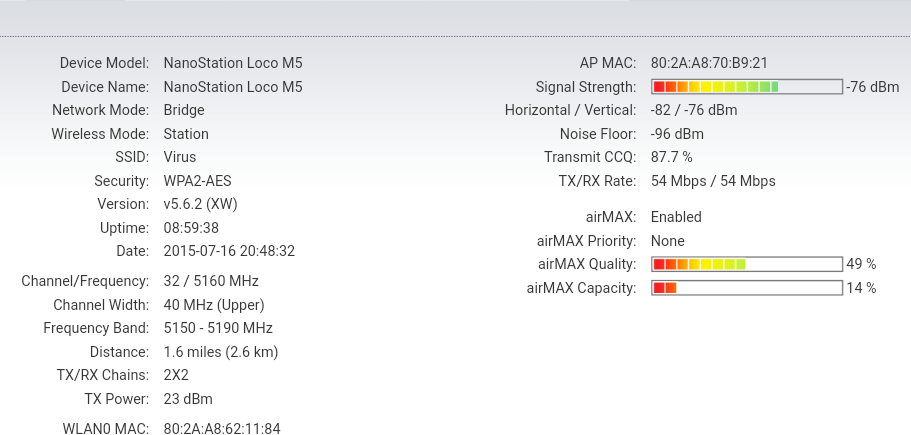
Task: Click the airMAX Capacity progress bar
Action: [x=746, y=288]
